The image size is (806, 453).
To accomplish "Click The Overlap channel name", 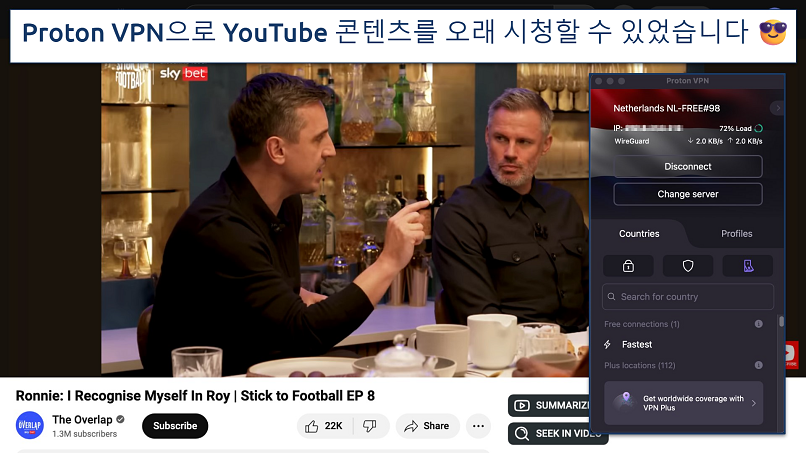I will 82,420.
